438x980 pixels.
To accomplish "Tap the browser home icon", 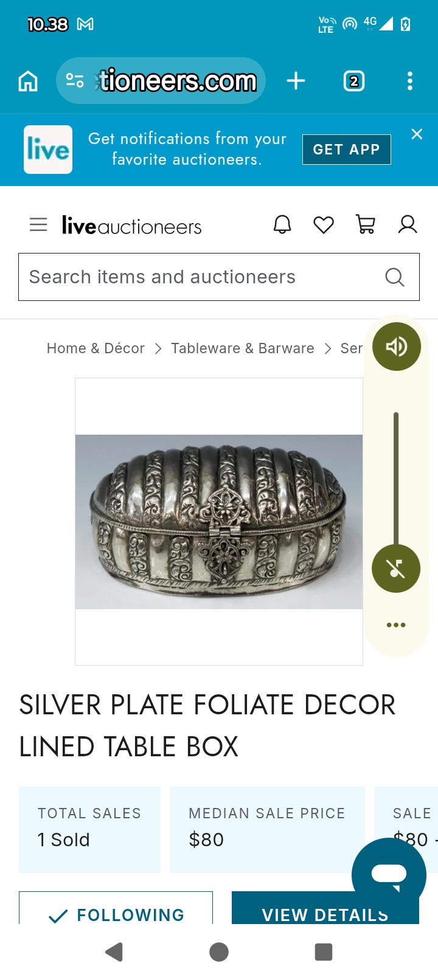I will click(28, 81).
